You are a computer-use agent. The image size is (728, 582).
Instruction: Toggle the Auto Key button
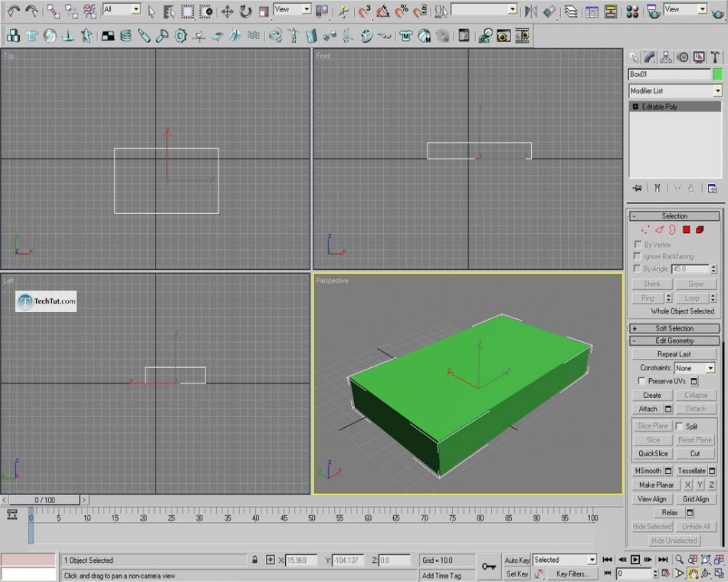click(516, 561)
